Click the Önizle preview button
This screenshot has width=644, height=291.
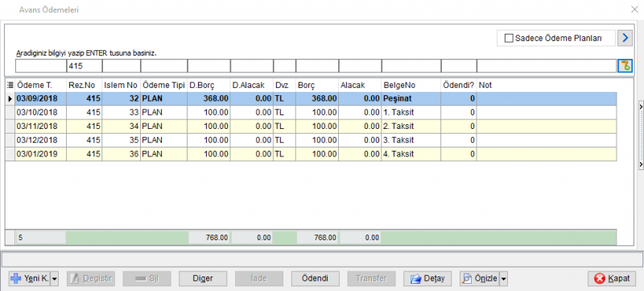[x=480, y=278]
